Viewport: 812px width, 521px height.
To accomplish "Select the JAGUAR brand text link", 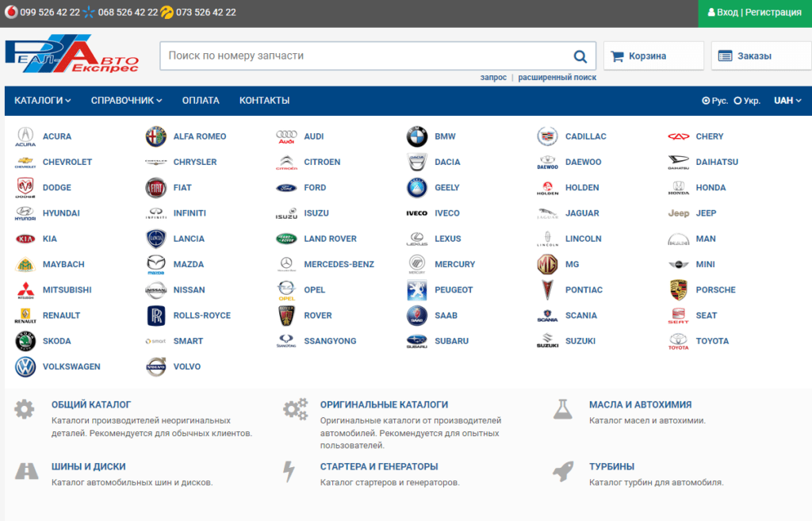I will point(582,213).
